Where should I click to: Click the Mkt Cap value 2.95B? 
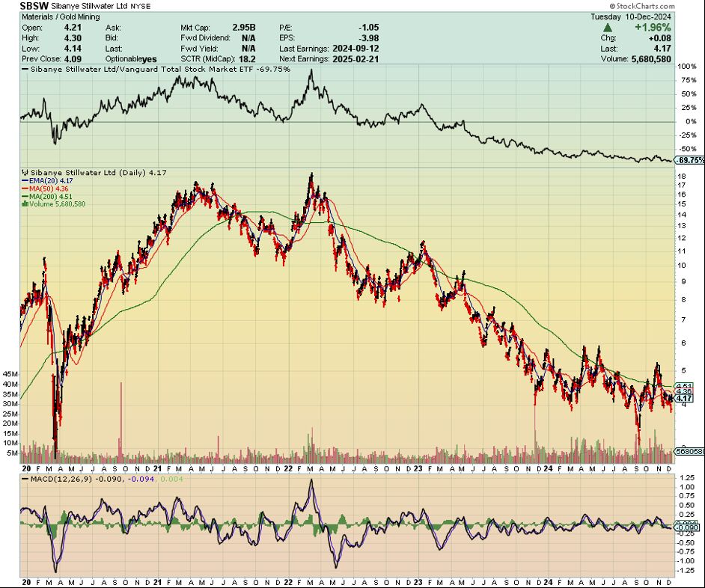[244, 28]
